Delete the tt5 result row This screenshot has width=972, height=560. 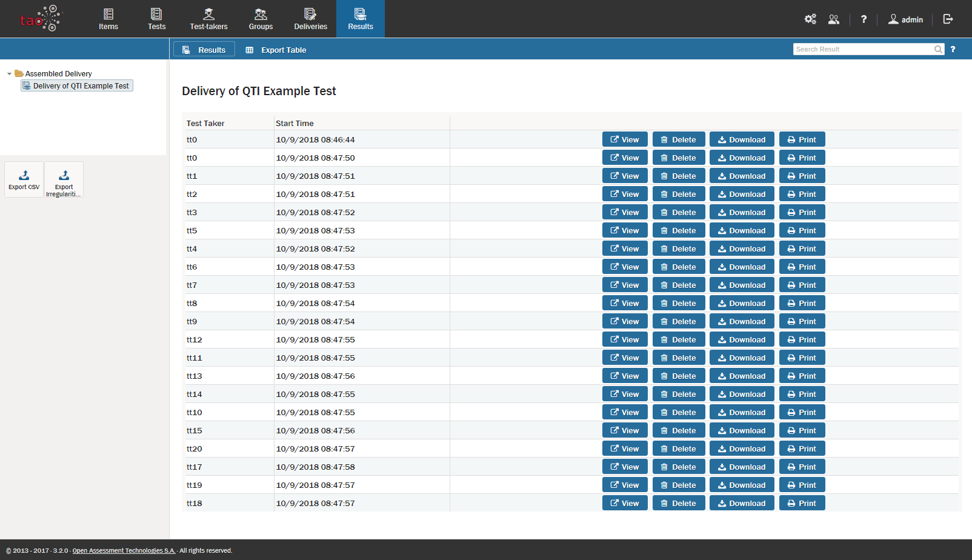point(678,231)
